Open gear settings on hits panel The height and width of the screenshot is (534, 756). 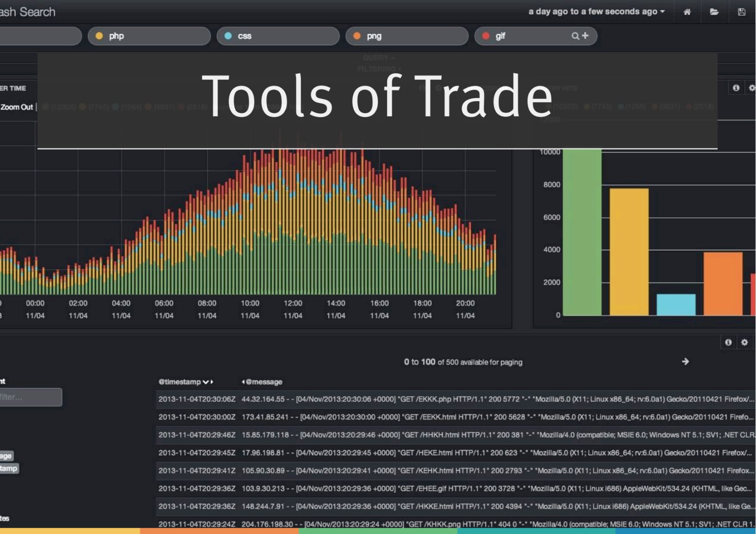coord(752,88)
